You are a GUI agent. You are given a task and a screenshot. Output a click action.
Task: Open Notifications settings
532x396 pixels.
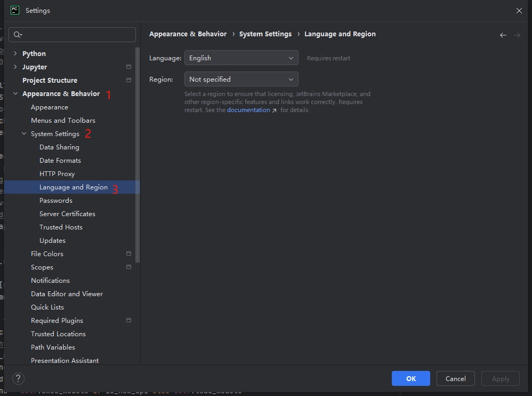pyautogui.click(x=50, y=281)
